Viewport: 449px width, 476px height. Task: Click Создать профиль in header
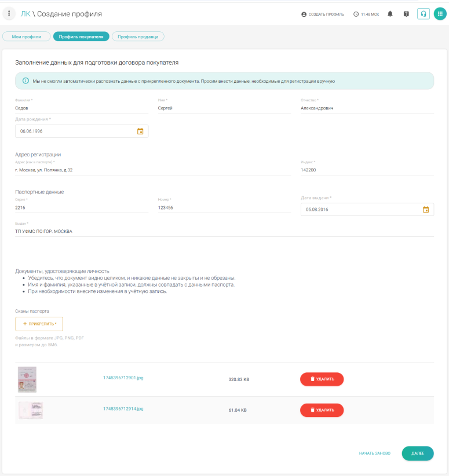(x=323, y=14)
